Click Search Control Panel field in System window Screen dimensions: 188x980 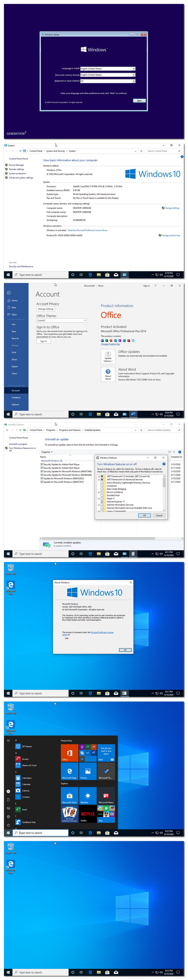[164, 151]
